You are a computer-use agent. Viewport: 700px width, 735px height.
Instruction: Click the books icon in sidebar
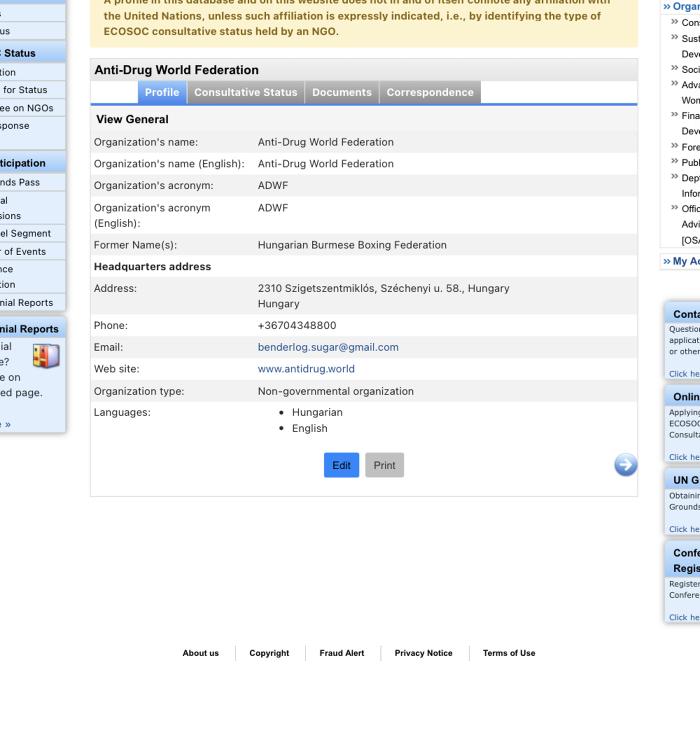[x=46, y=355]
